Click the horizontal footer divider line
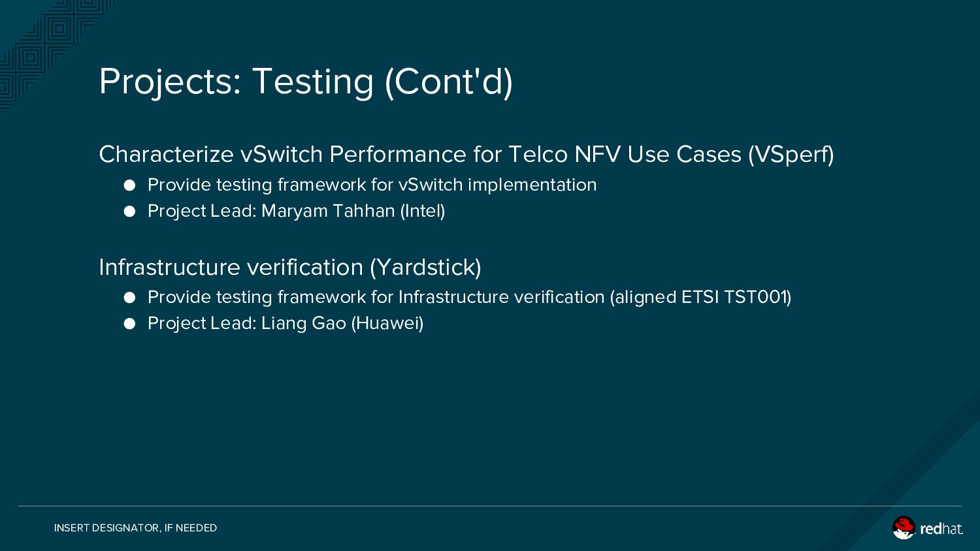 tap(490, 506)
